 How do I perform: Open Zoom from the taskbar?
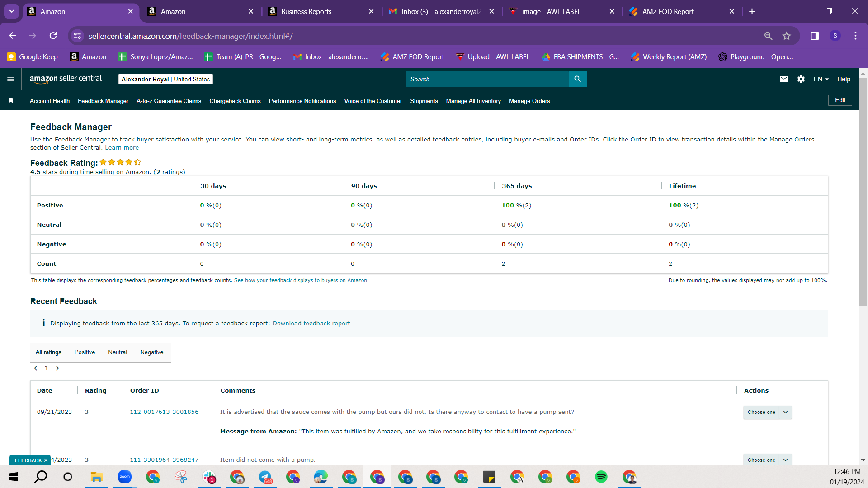[x=124, y=477]
